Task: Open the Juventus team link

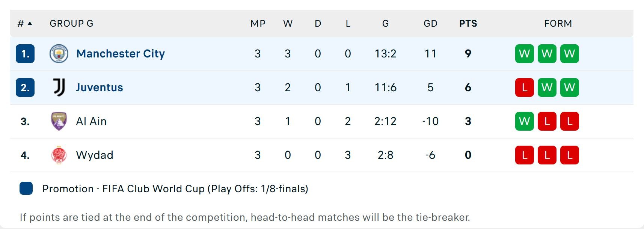Action: point(100,87)
